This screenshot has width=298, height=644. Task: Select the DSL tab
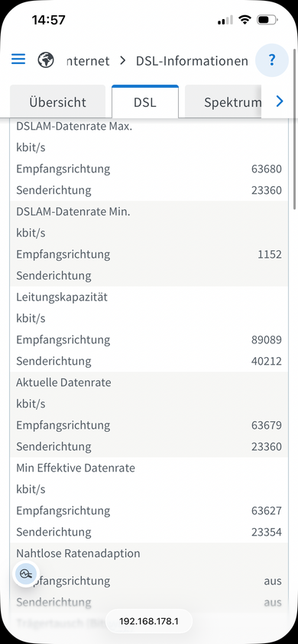click(x=145, y=101)
